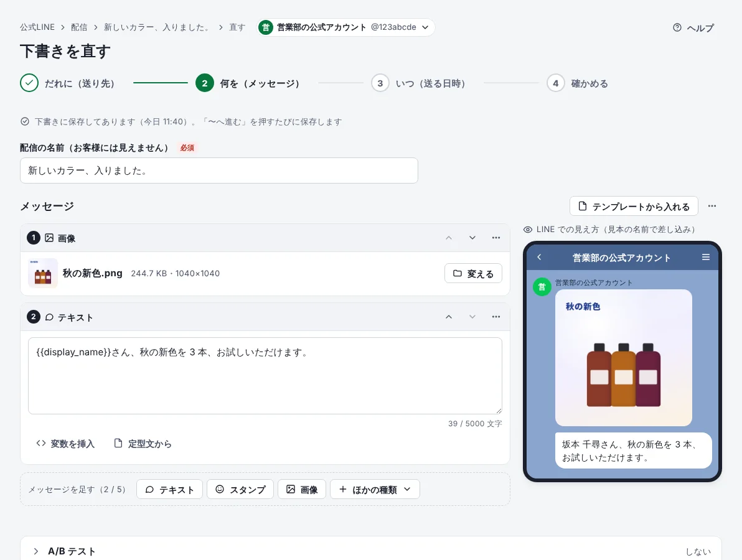Move テキスト block up with arrow

click(x=449, y=317)
